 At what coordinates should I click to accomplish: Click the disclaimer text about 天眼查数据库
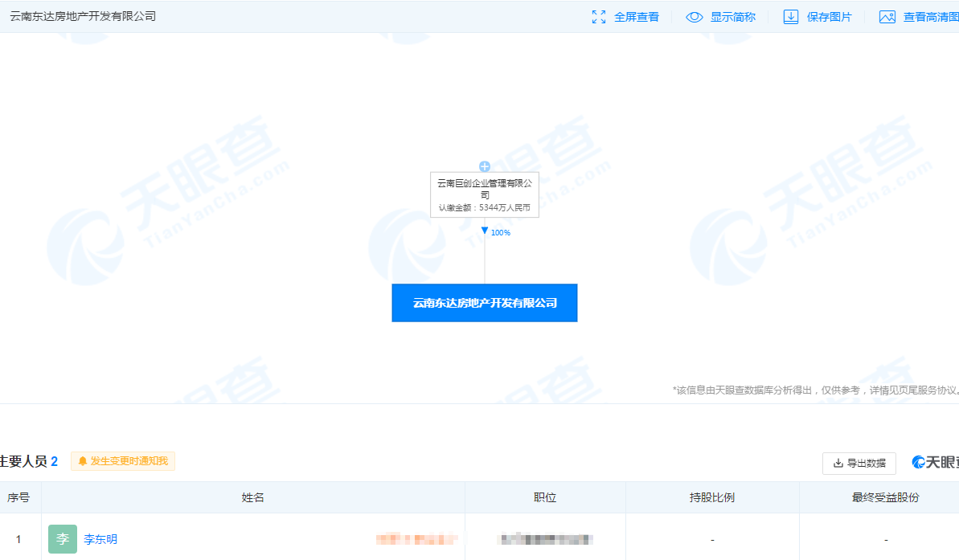point(815,390)
